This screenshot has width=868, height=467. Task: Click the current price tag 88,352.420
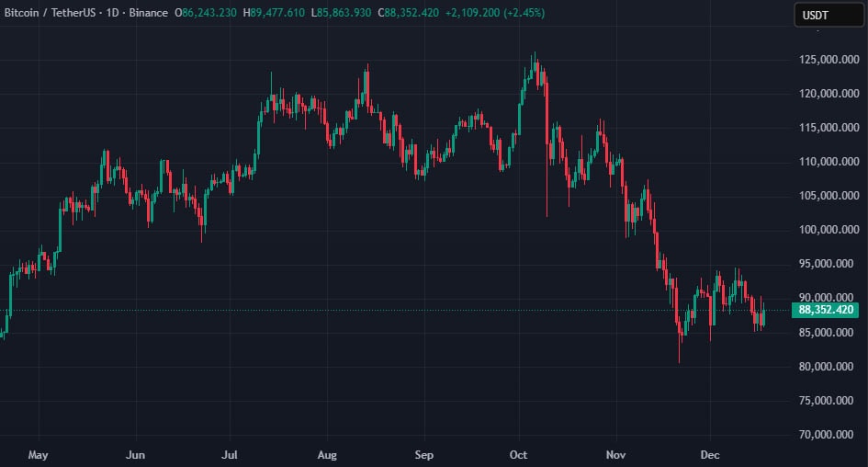(x=825, y=310)
